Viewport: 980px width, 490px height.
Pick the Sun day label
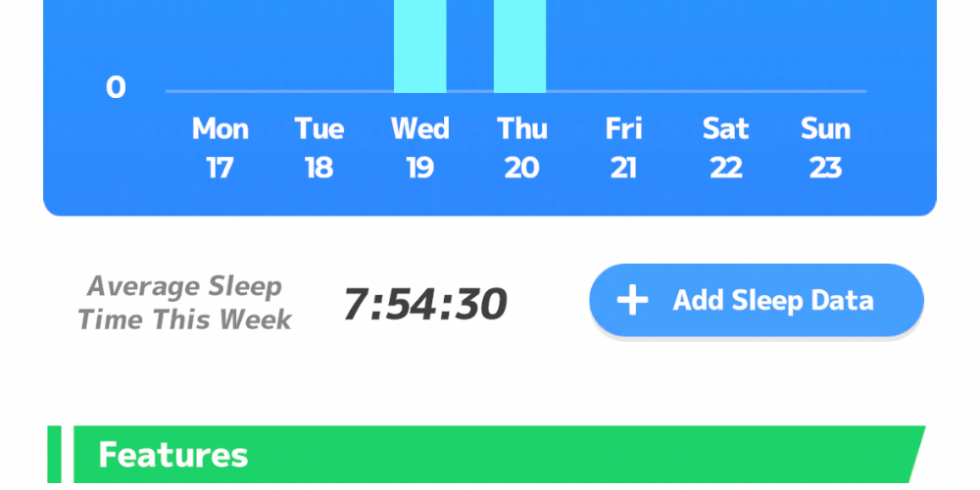coord(825,129)
